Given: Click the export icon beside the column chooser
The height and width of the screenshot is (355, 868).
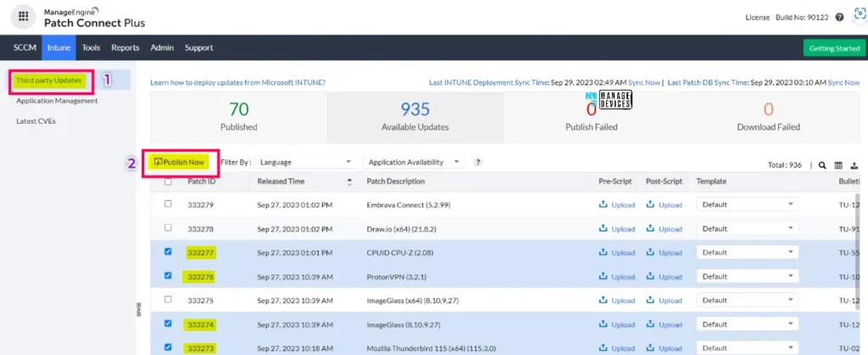Looking at the screenshot, I should point(854,164).
